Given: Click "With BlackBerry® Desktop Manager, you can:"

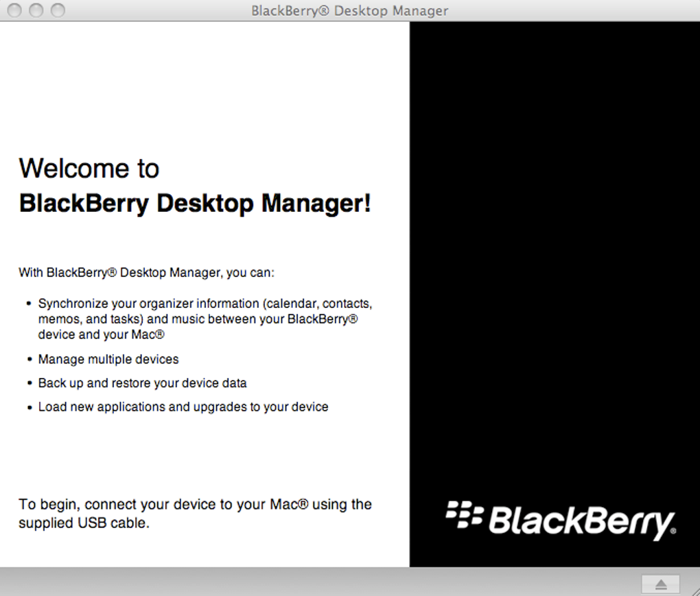Looking at the screenshot, I should pos(146,272).
